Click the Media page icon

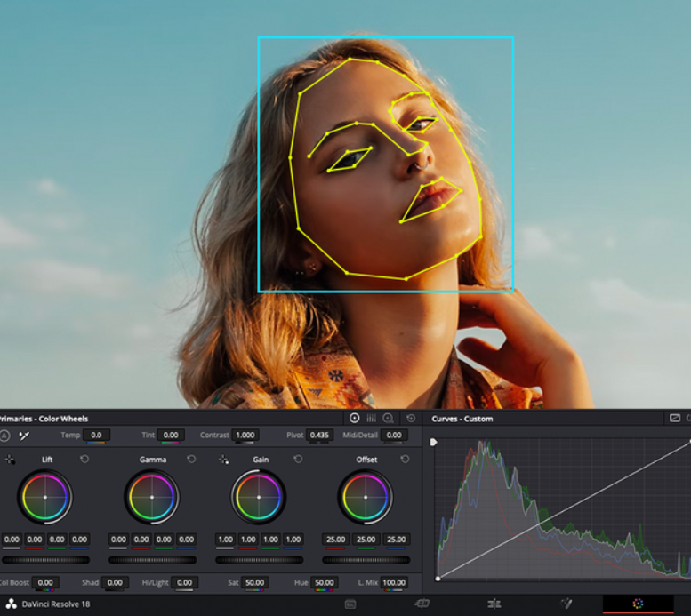(x=350, y=604)
